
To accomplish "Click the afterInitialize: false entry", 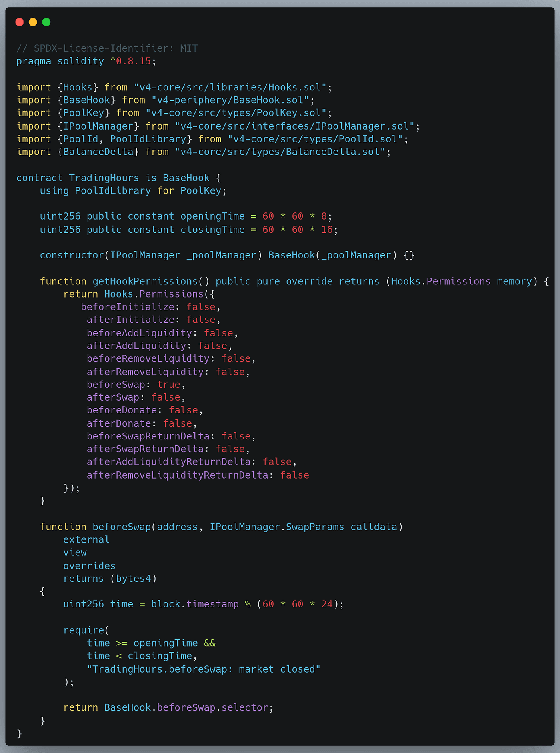I will [154, 320].
